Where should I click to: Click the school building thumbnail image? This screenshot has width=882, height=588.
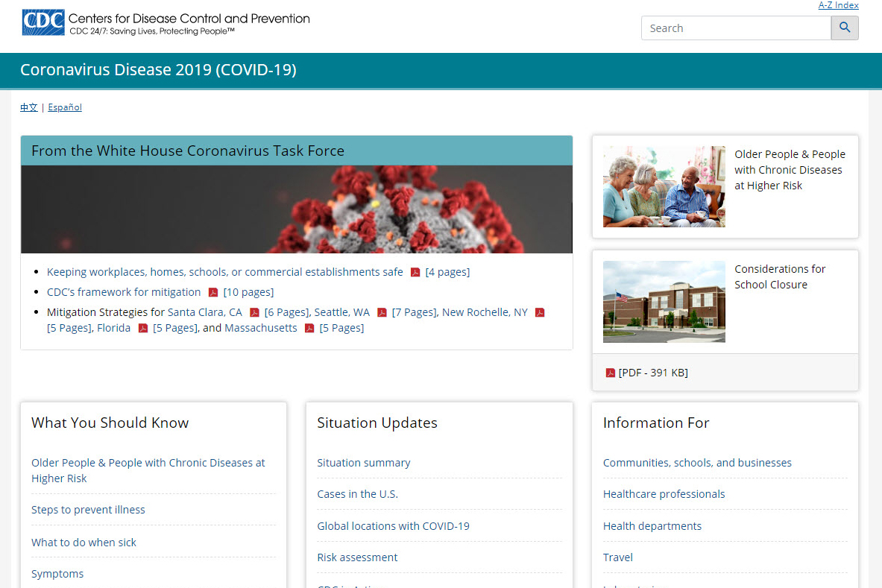(x=664, y=302)
